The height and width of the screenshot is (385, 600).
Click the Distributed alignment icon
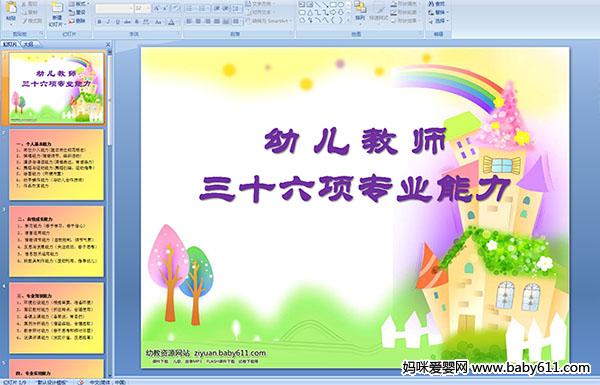226,21
